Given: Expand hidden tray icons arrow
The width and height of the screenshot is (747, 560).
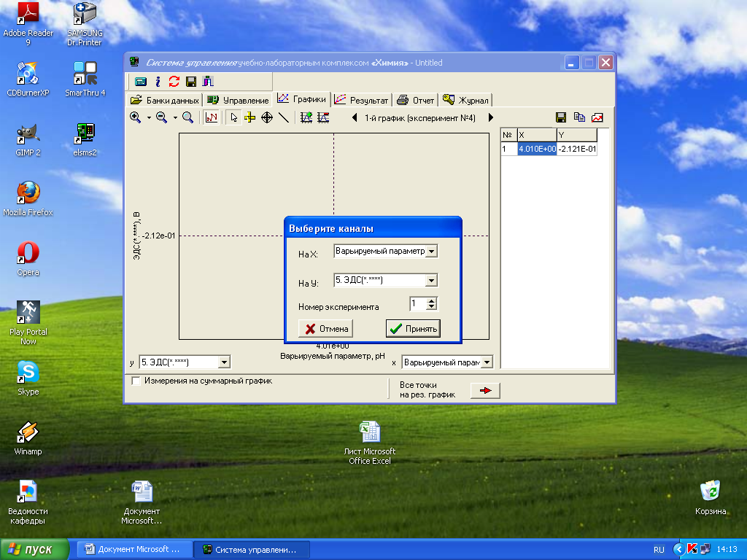Looking at the screenshot, I should click(x=679, y=550).
